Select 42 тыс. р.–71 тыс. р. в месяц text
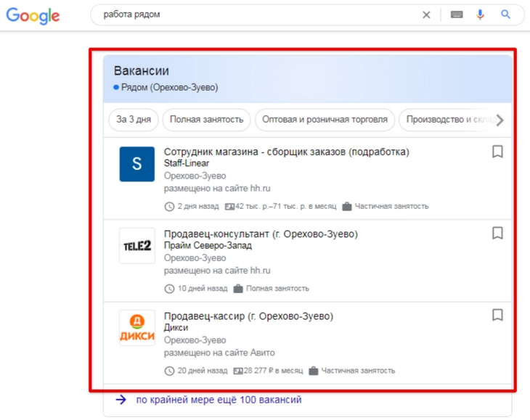Image resolution: width=530 pixels, height=420 pixels. pos(286,206)
